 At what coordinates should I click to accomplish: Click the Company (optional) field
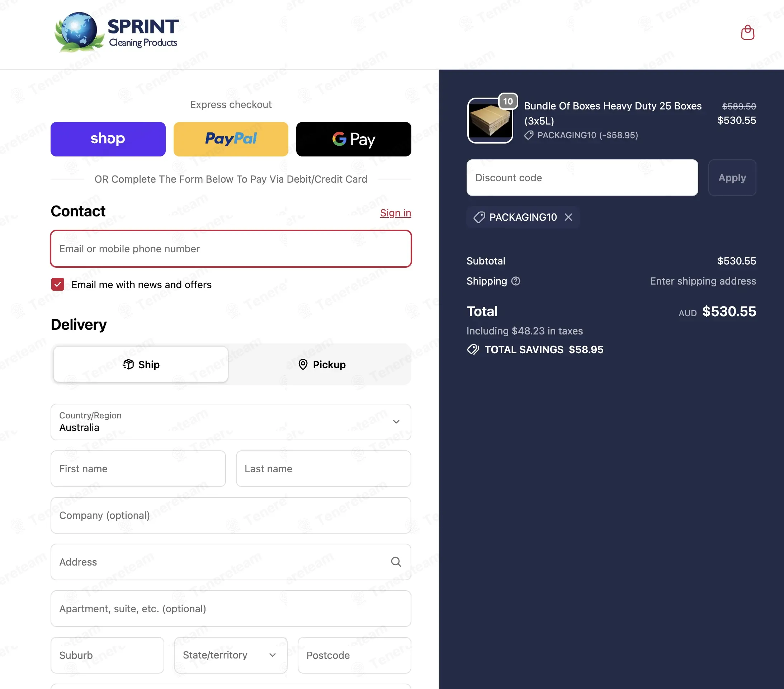[231, 515]
